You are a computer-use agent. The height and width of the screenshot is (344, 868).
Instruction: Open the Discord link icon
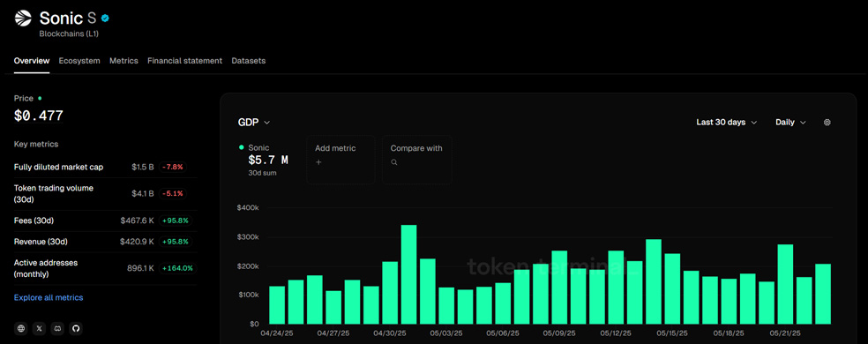pyautogui.click(x=57, y=328)
